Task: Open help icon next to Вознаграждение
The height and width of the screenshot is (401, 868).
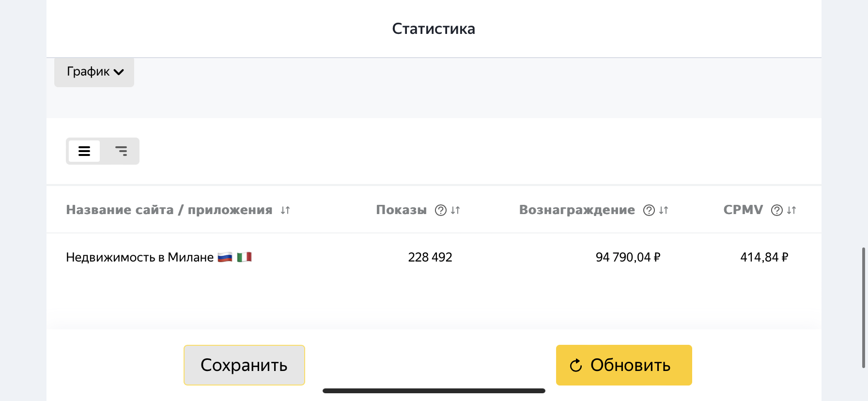Action: tap(649, 210)
